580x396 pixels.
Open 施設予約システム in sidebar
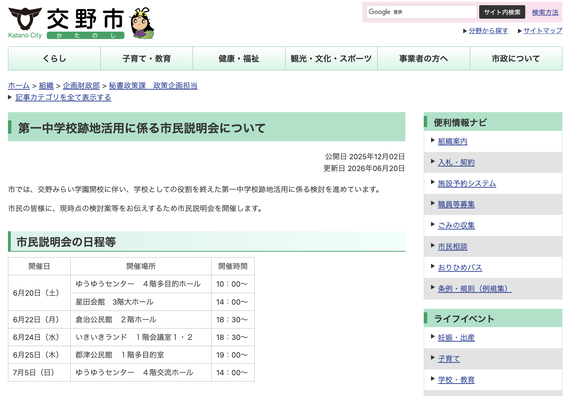point(467,184)
